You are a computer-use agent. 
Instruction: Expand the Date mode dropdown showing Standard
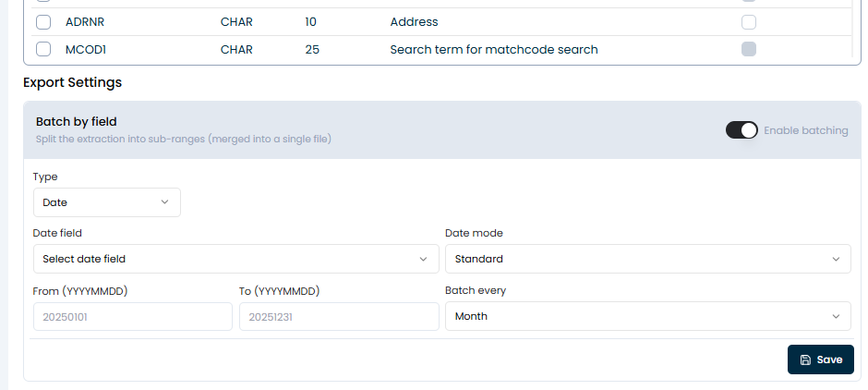[647, 259]
